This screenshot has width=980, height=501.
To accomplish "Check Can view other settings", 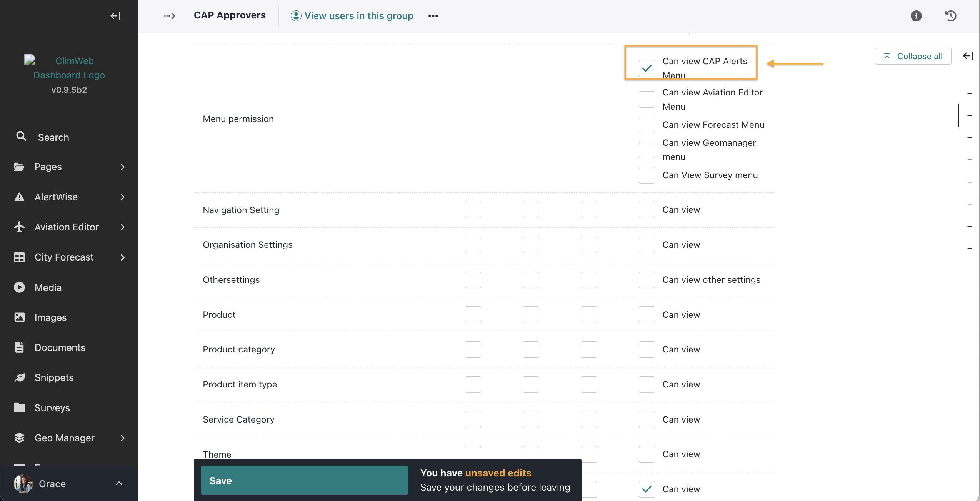I will (647, 280).
